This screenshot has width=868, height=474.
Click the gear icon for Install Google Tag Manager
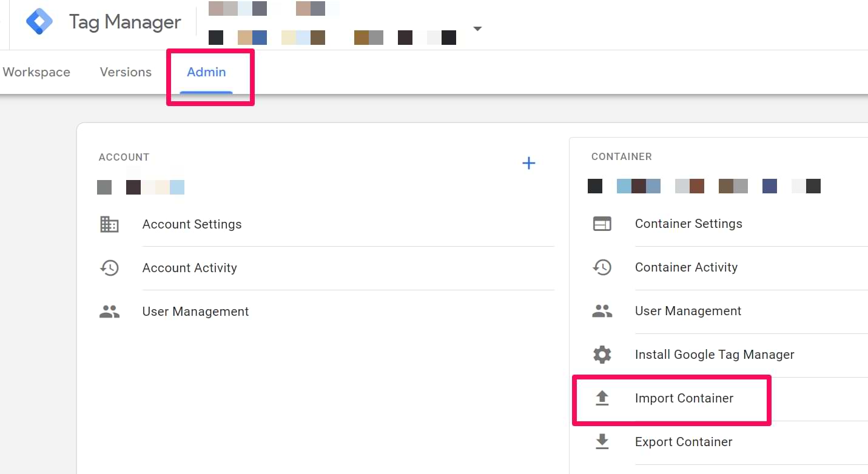(x=602, y=355)
